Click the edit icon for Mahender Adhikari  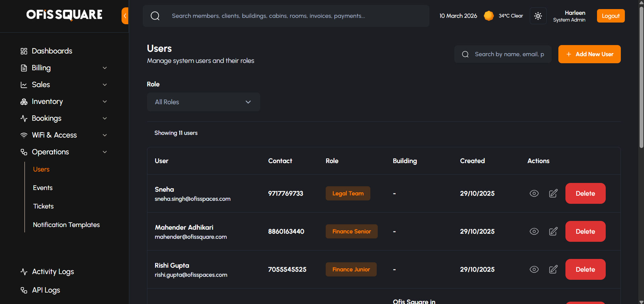553,231
